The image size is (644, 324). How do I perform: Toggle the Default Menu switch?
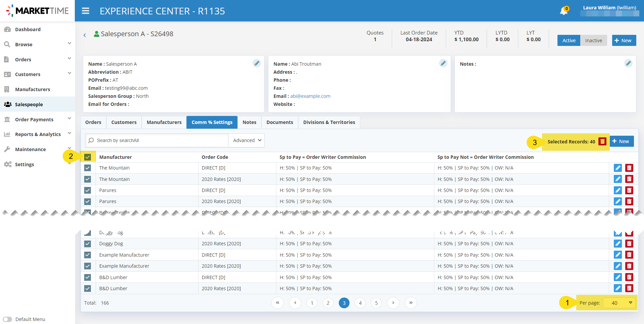pyautogui.click(x=7, y=319)
